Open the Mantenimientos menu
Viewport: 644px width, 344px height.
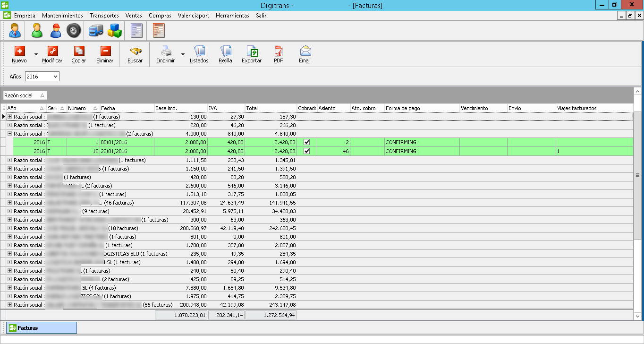[62, 16]
